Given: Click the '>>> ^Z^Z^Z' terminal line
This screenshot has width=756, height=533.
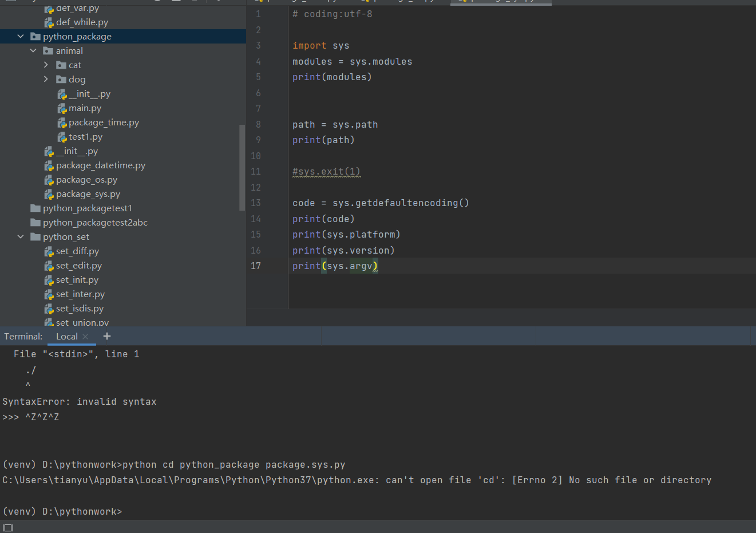Looking at the screenshot, I should click(31, 417).
